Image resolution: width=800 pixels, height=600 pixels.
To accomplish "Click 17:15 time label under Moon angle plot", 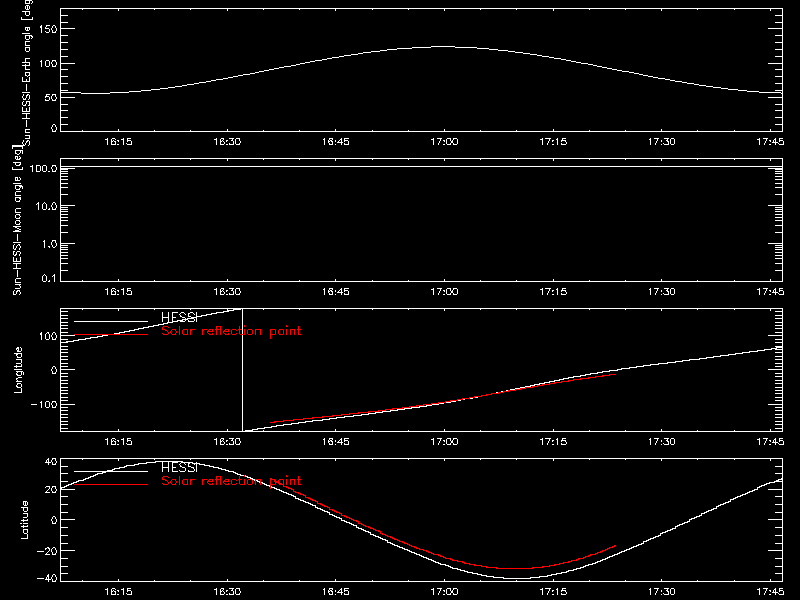I will [553, 291].
